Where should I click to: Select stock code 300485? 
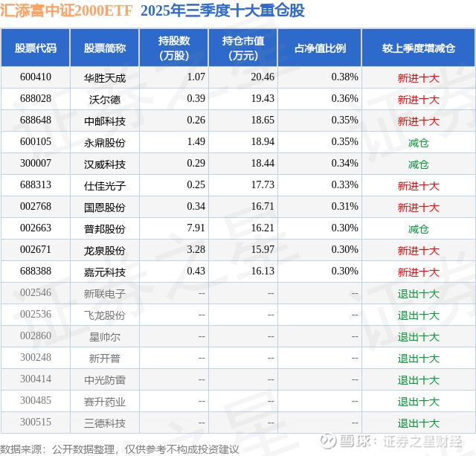coord(36,400)
